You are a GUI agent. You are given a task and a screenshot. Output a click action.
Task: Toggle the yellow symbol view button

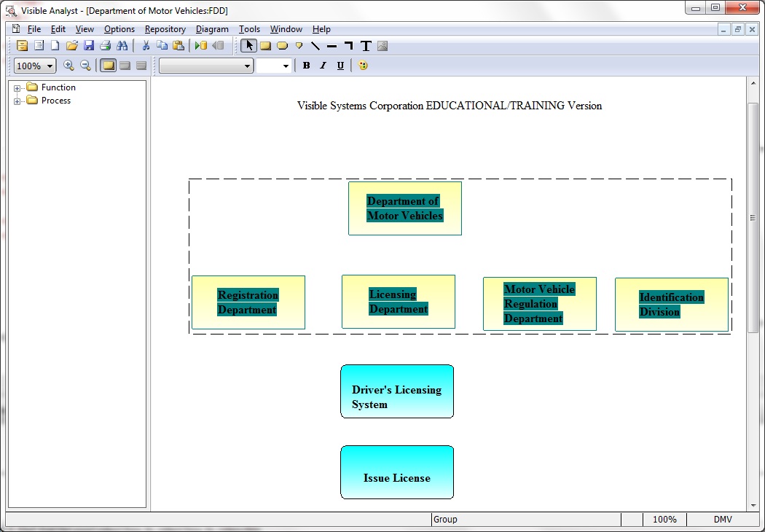tap(109, 66)
